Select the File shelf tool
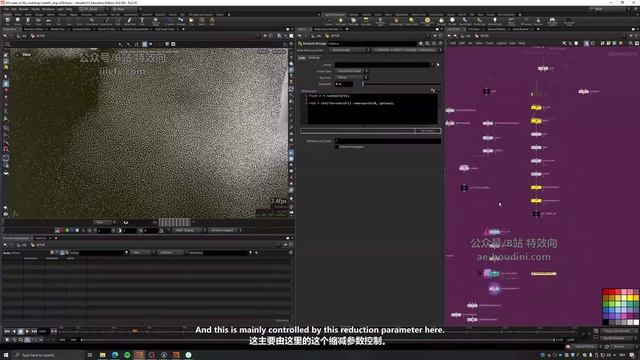The image size is (640, 360). (x=191, y=21)
